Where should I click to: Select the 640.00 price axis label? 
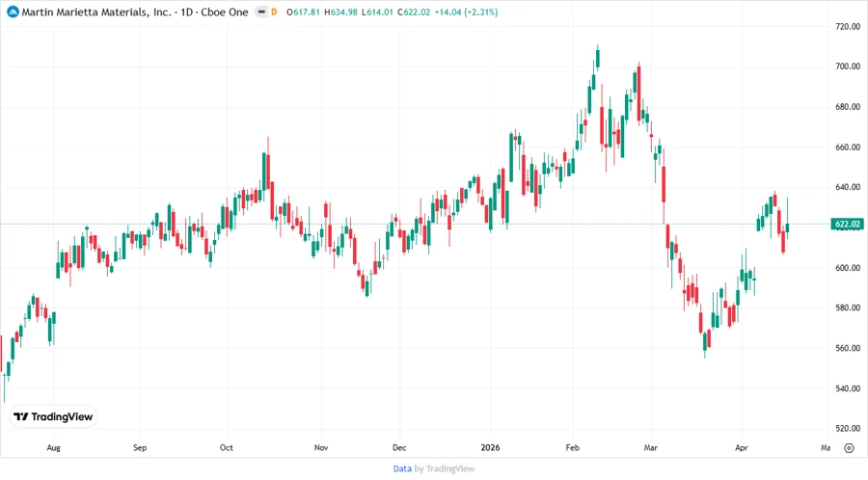click(x=848, y=187)
